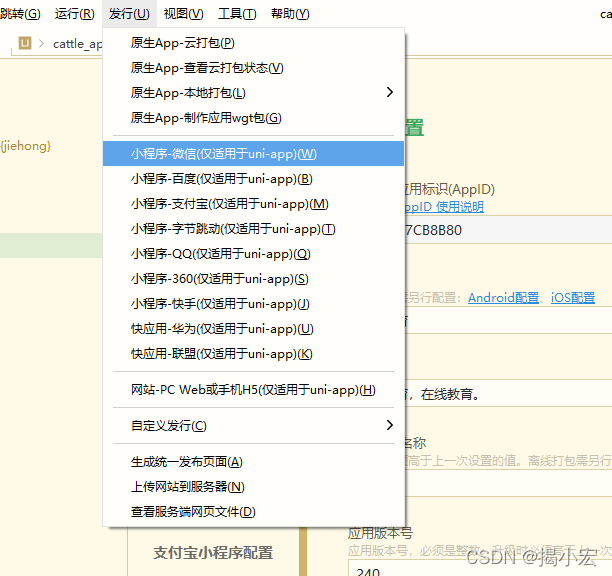Choose 原生App-制作应用wgt包(G)

tap(253, 118)
